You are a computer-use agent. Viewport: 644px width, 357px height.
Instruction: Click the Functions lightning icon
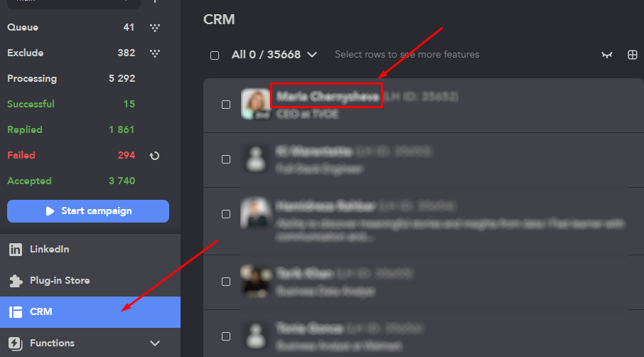pos(16,343)
